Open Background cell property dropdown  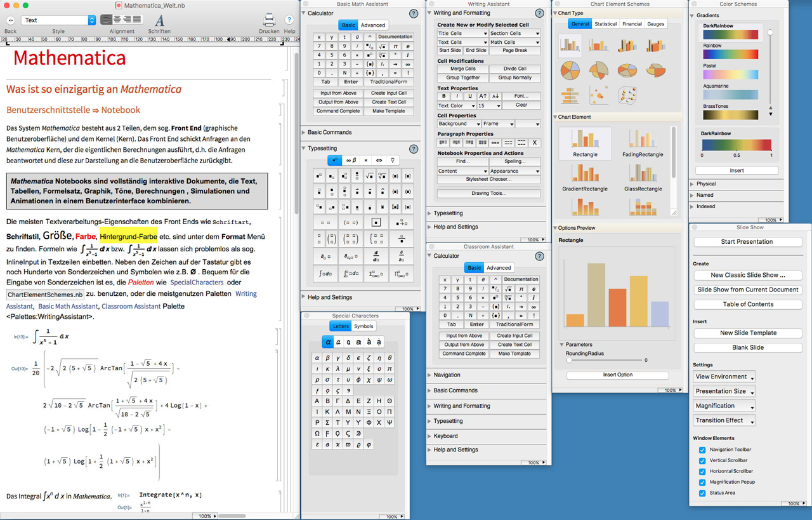pos(459,124)
